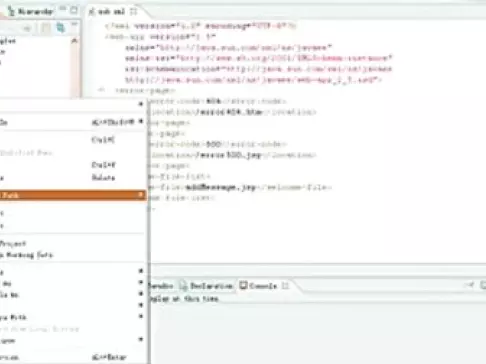Open the highlighted Build Path submenu
The image size is (486, 364).
[x=72, y=195]
